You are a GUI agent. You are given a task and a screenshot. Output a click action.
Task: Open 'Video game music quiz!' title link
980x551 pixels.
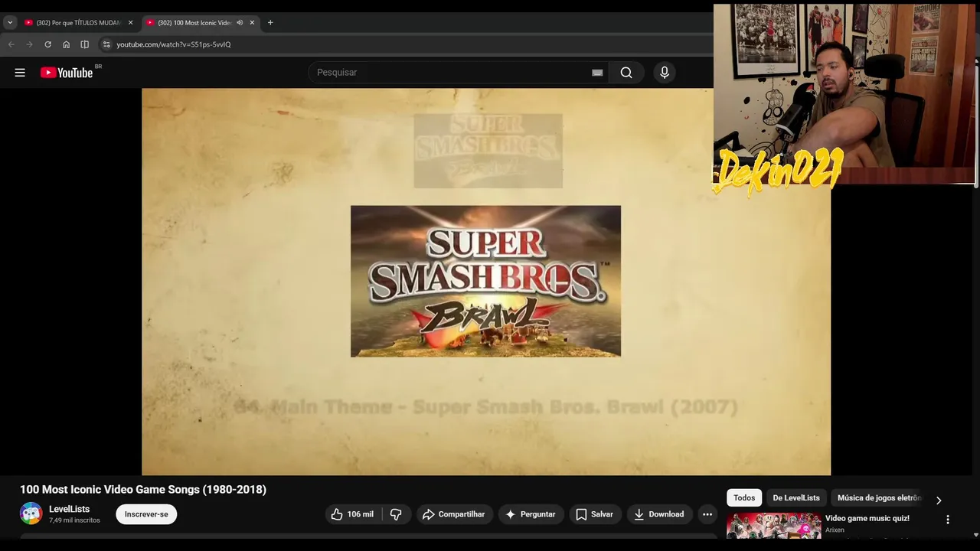(867, 519)
